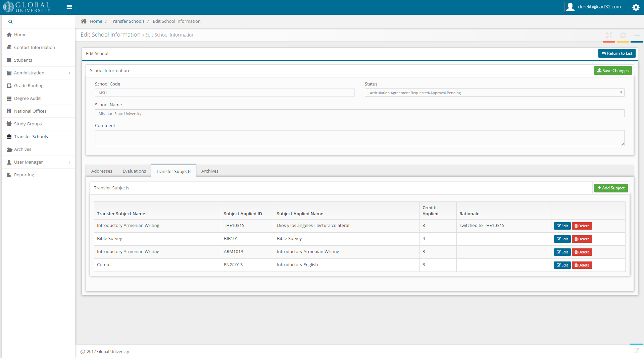Image resolution: width=644 pixels, height=358 pixels.
Task: Open Degree Audit in sidebar
Action: (x=38, y=99)
